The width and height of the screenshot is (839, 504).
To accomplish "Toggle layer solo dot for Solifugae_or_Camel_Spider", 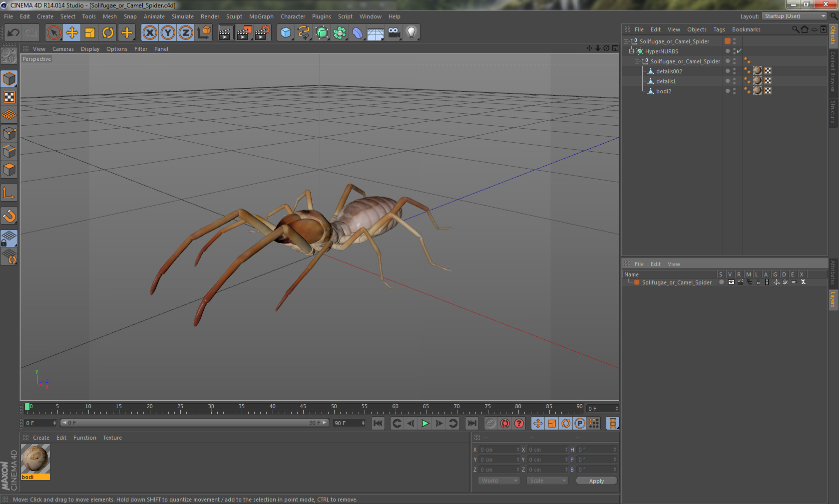I will [721, 282].
